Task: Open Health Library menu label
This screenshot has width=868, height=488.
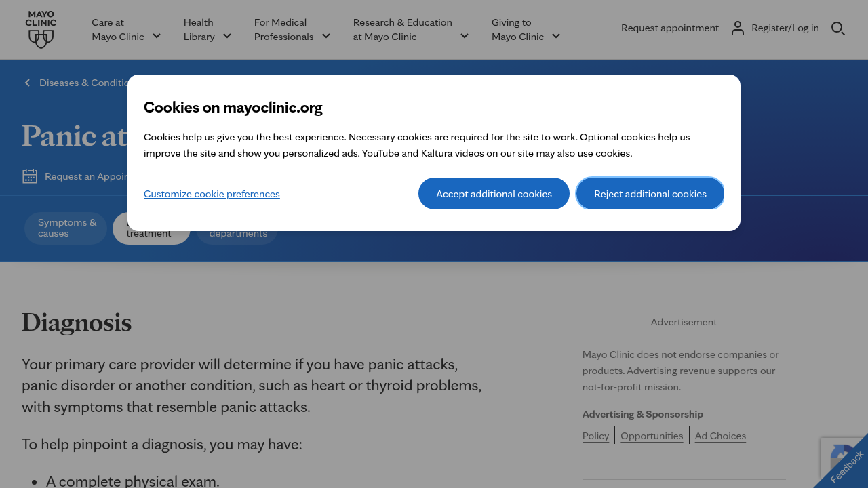Action: (x=199, y=29)
